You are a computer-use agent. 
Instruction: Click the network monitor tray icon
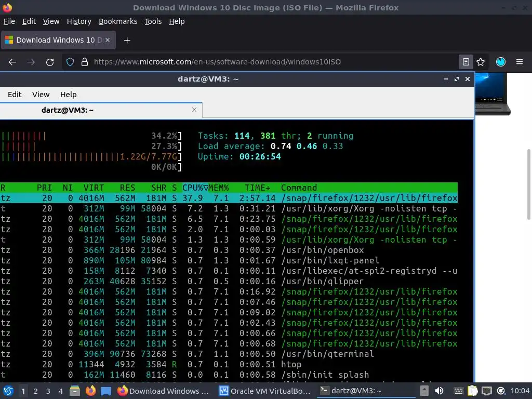click(x=486, y=391)
